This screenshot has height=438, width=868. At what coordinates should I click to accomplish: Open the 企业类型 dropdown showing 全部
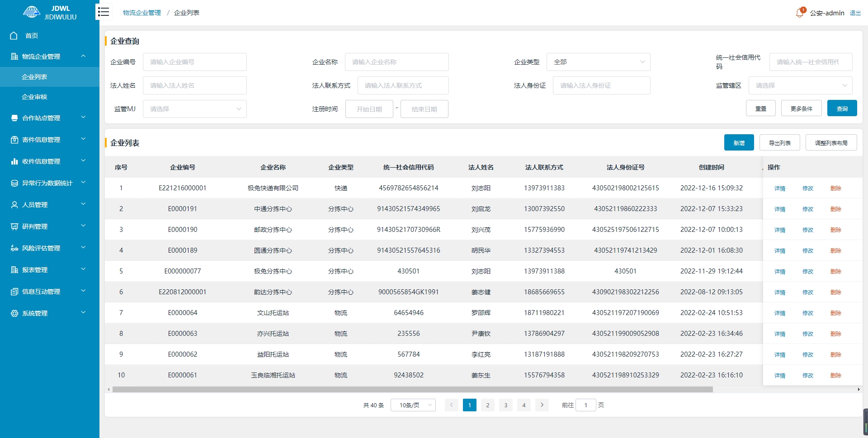[598, 62]
